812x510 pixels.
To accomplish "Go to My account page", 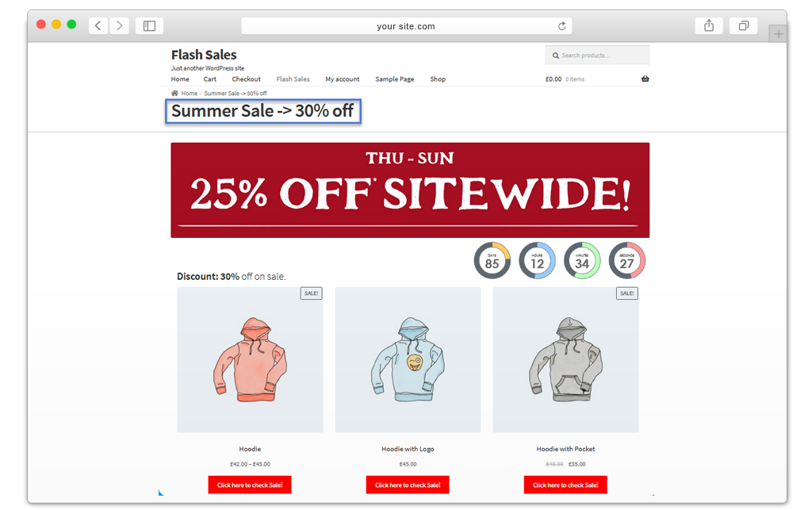I will (x=343, y=79).
